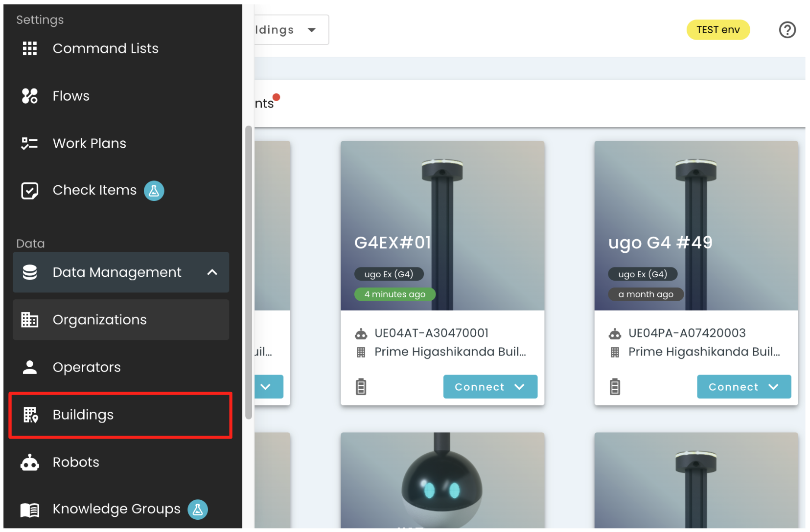Click the '4 minutes ago' status chip
The width and height of the screenshot is (810, 532).
tap(394, 294)
